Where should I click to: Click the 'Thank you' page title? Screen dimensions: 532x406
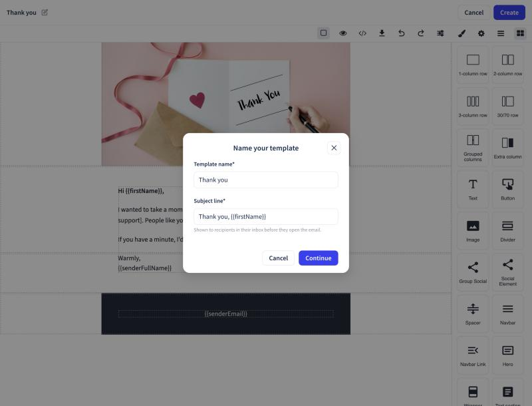tap(21, 13)
